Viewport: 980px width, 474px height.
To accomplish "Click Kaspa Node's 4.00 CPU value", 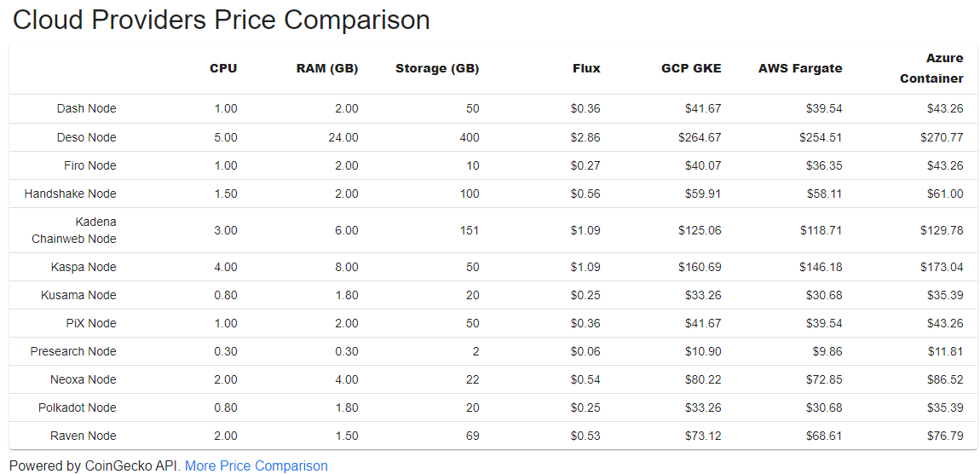I will pyautogui.click(x=226, y=267).
